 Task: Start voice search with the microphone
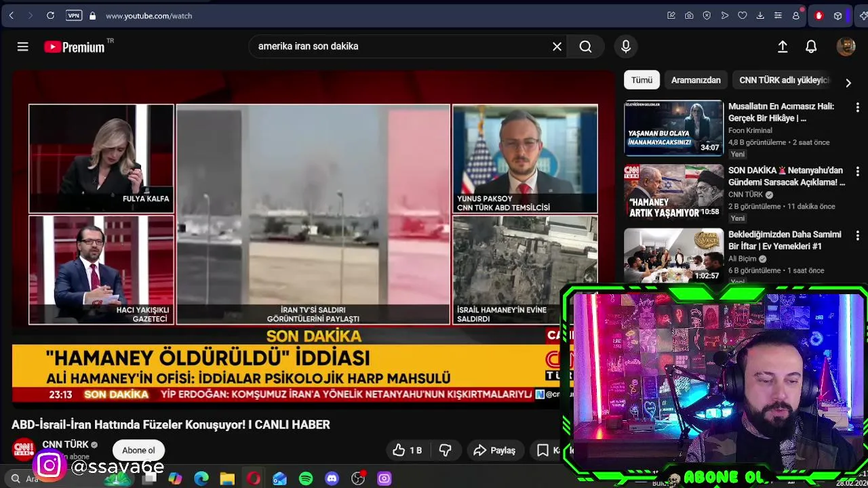[626, 46]
